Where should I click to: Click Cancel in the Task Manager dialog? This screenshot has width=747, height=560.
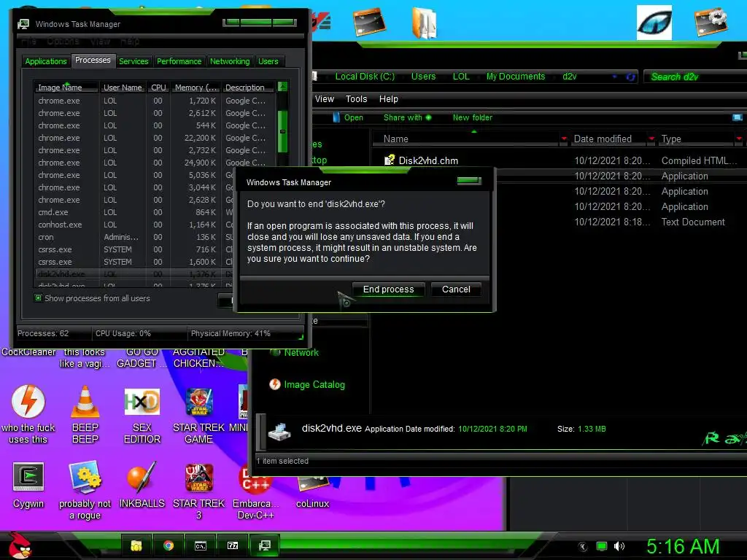coord(456,289)
